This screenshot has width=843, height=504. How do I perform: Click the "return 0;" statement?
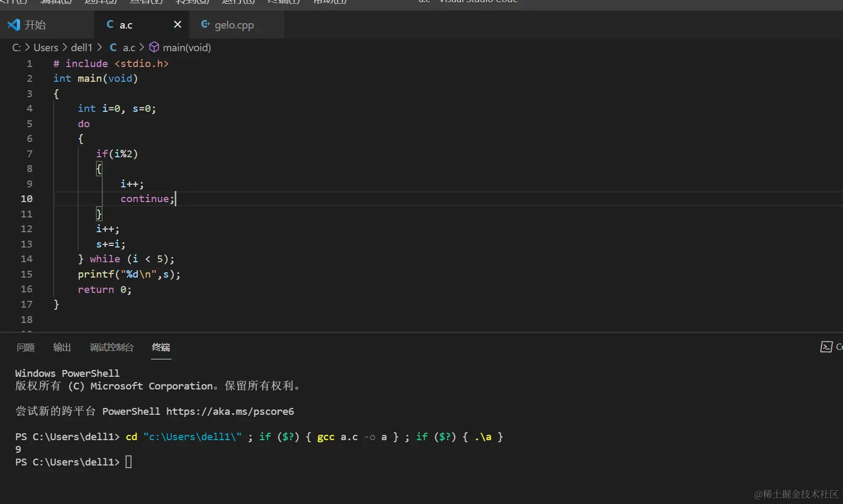point(105,289)
